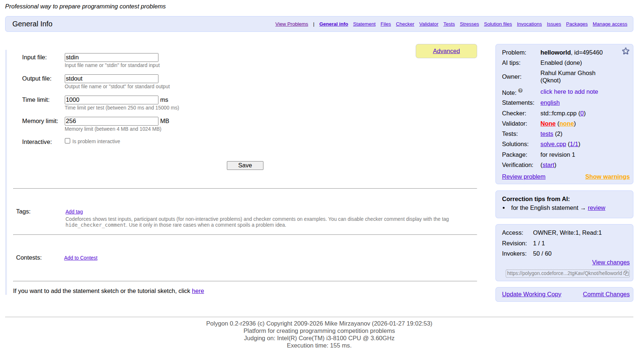
Task: Click Update Working Copy
Action: (x=531, y=294)
